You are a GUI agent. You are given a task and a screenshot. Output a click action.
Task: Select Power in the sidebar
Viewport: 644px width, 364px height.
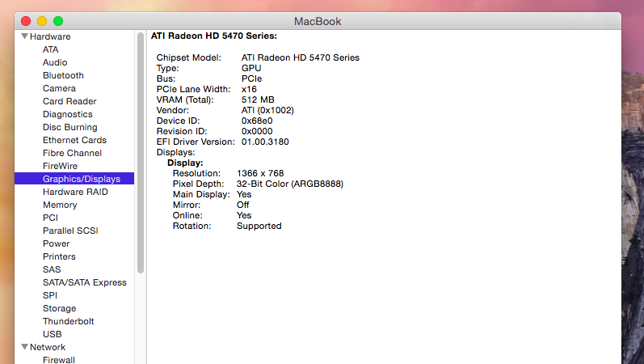coord(56,243)
